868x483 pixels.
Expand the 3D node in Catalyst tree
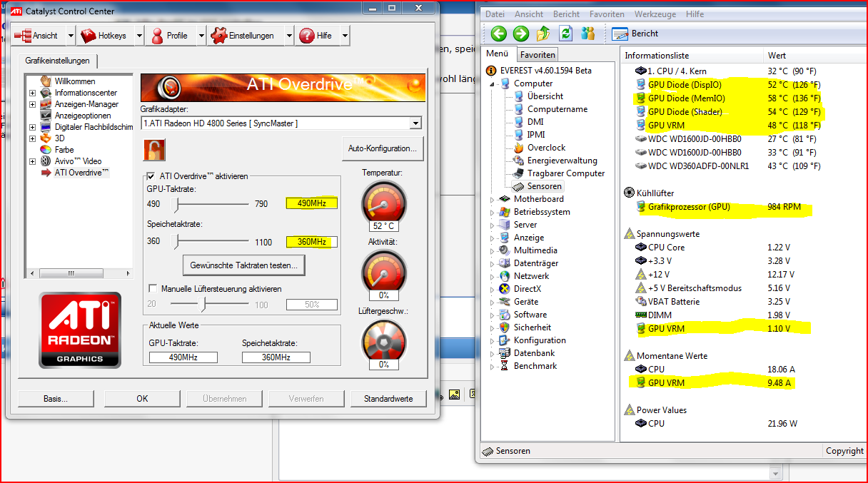[32, 138]
